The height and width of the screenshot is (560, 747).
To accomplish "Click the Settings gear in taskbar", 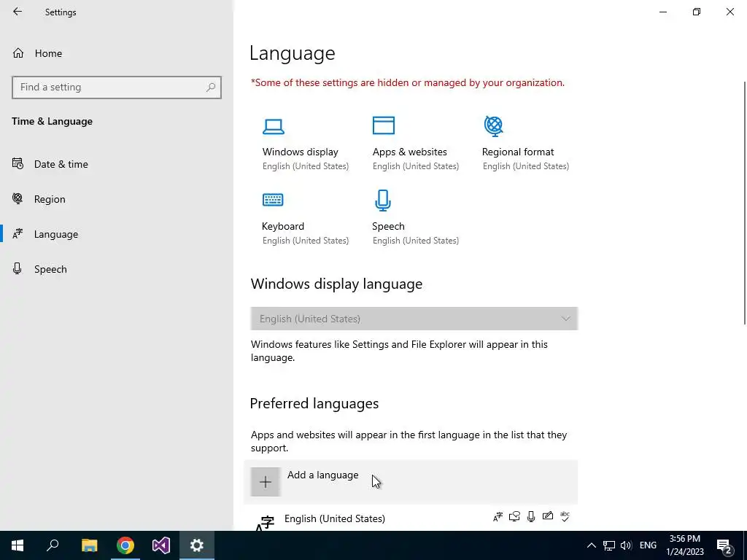I will [197, 545].
